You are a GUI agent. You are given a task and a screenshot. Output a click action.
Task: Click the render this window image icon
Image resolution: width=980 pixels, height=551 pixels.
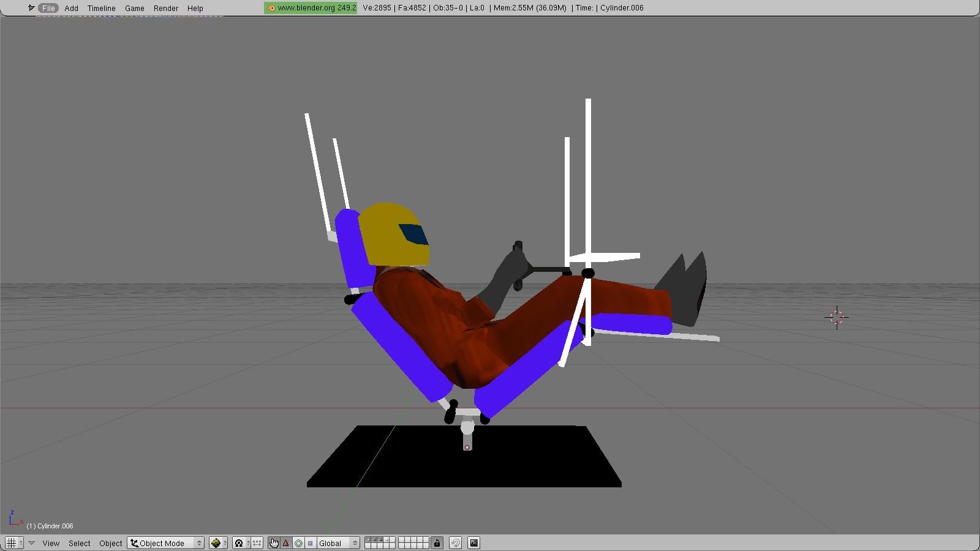[473, 543]
